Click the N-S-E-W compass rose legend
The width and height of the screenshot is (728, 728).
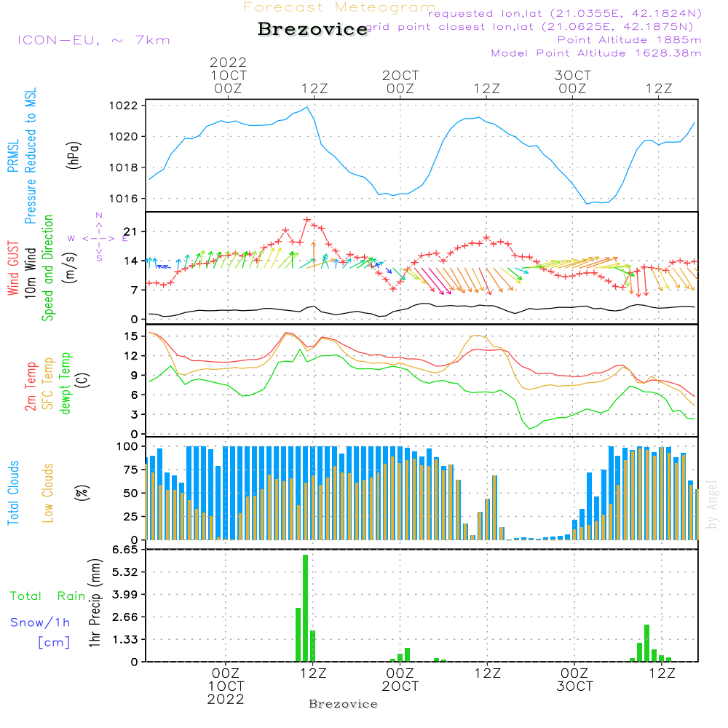click(99, 237)
